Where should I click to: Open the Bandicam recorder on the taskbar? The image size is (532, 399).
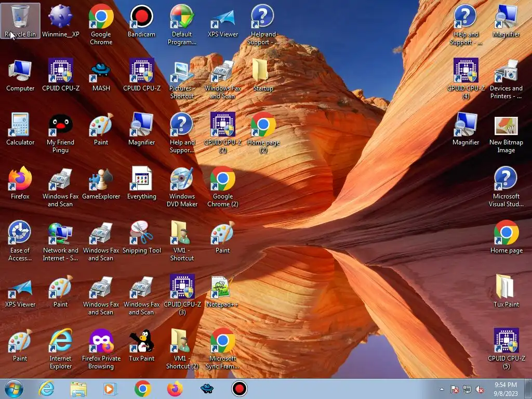(x=239, y=389)
